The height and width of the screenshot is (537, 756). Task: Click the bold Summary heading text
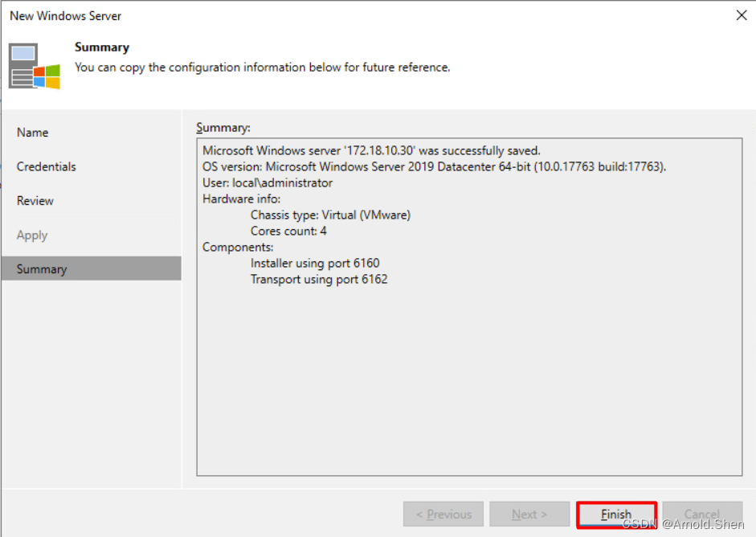click(102, 47)
